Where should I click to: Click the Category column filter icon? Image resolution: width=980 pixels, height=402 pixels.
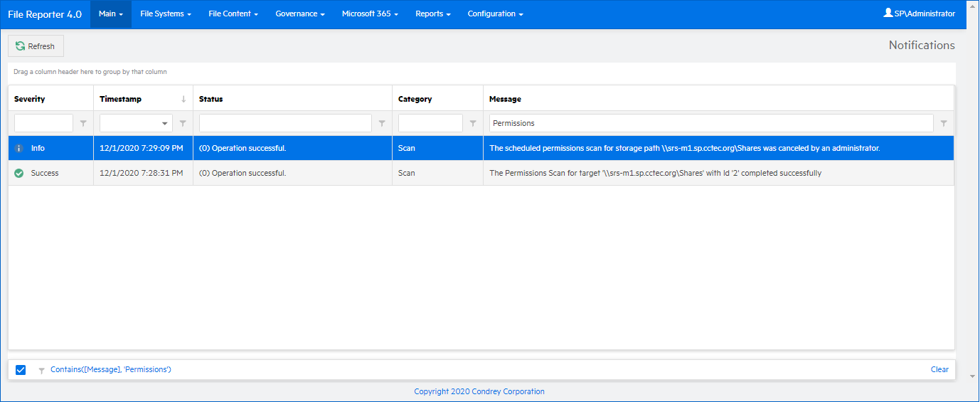[473, 124]
